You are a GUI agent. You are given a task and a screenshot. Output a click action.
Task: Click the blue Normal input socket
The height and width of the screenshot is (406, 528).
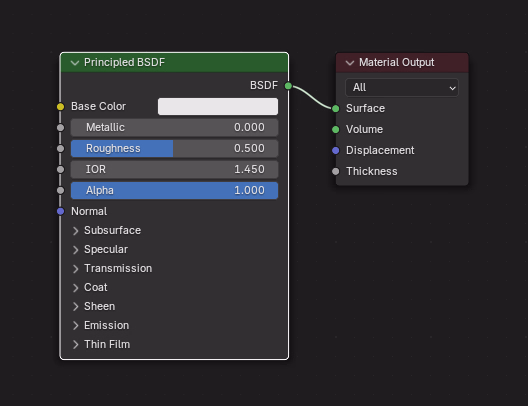pyautogui.click(x=61, y=211)
